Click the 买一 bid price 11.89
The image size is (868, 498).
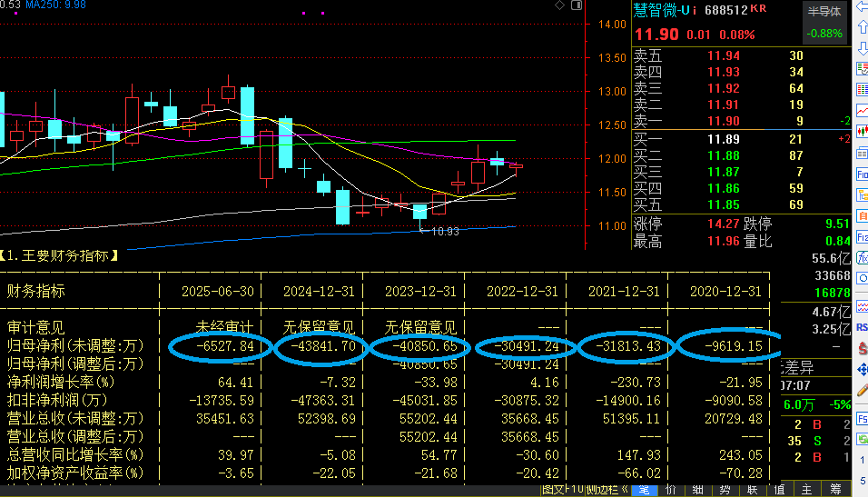coord(724,139)
